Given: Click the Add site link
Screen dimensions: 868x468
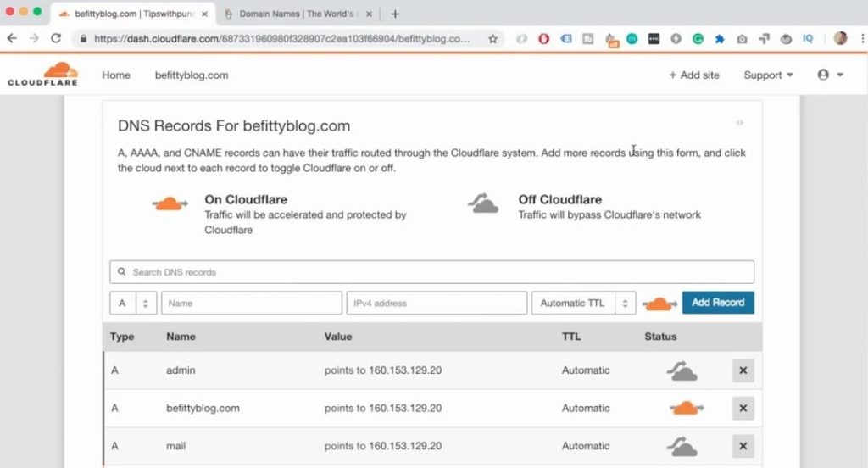Looking at the screenshot, I should [x=694, y=75].
